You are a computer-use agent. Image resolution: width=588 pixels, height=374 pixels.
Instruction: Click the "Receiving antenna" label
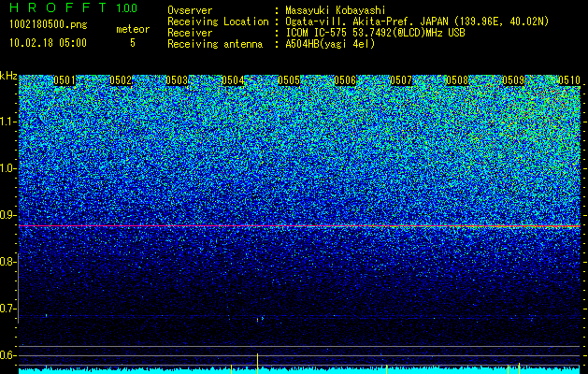215,44
